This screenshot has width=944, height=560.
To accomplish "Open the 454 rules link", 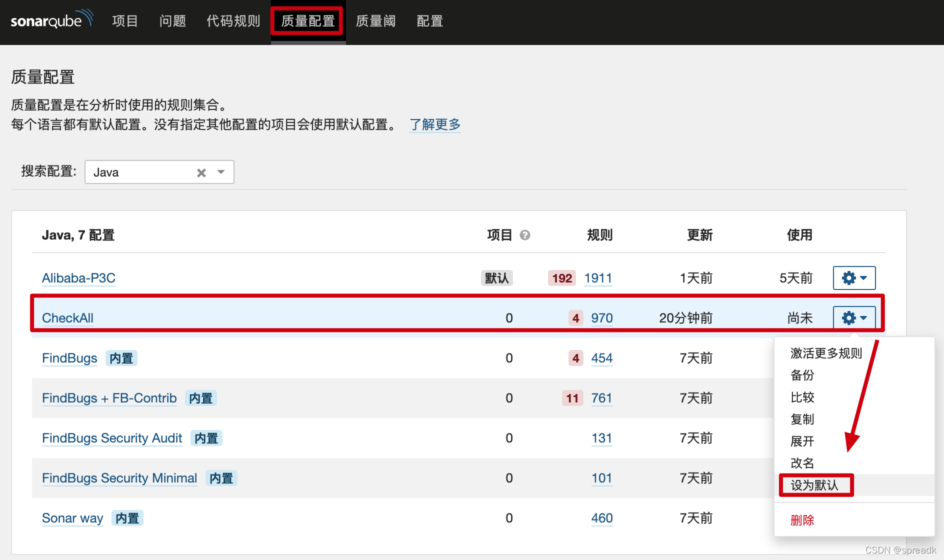I will coord(602,358).
